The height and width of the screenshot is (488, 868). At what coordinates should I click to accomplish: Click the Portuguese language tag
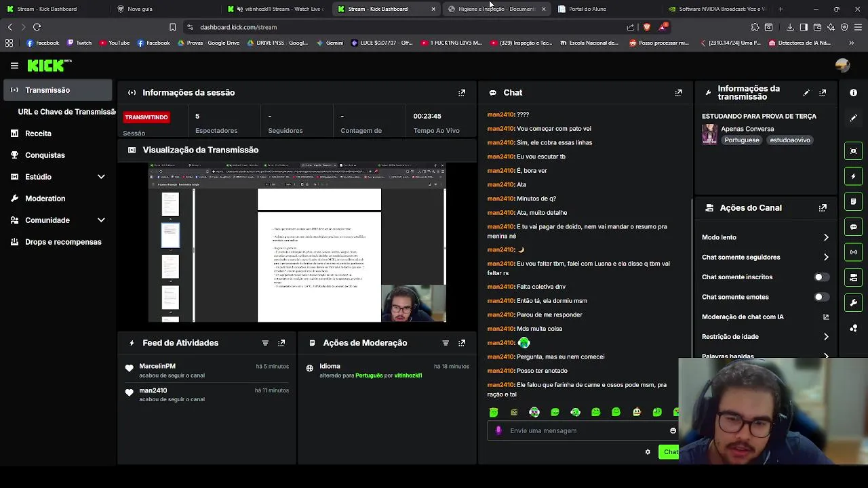pos(741,140)
